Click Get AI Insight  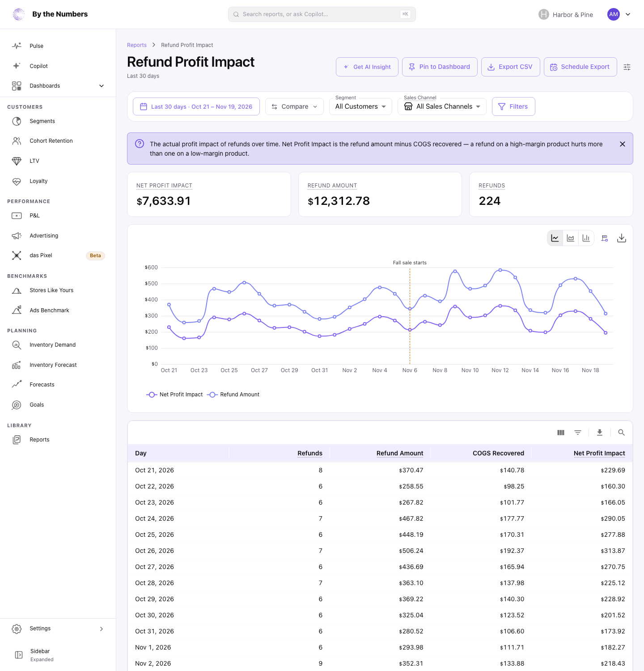point(367,67)
